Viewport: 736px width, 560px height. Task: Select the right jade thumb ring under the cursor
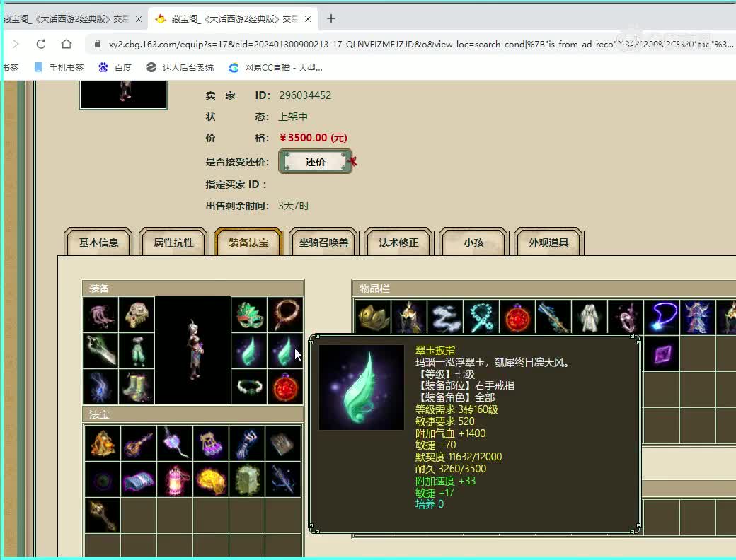click(x=285, y=351)
